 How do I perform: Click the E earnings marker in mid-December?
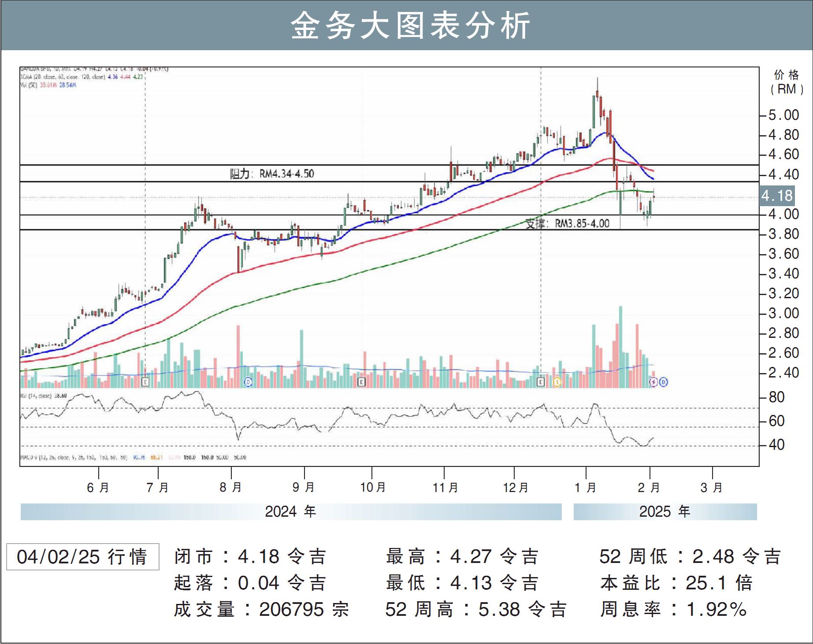(541, 382)
